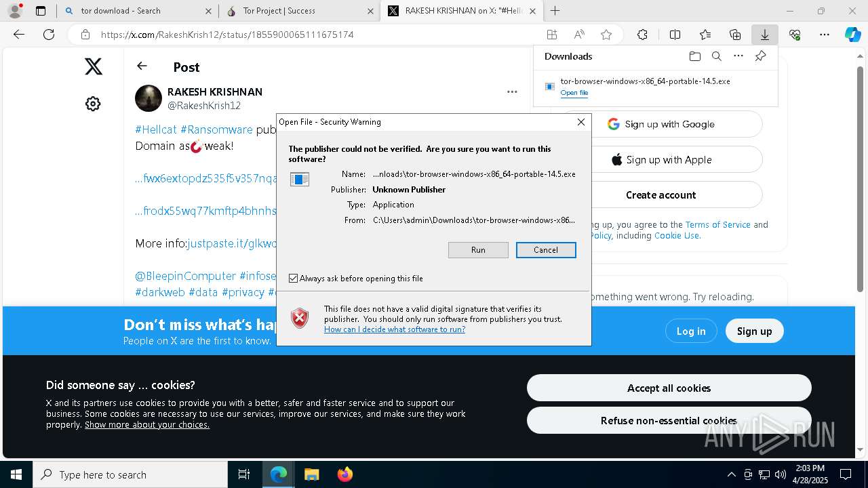Open the Favorites list icon

705,35
